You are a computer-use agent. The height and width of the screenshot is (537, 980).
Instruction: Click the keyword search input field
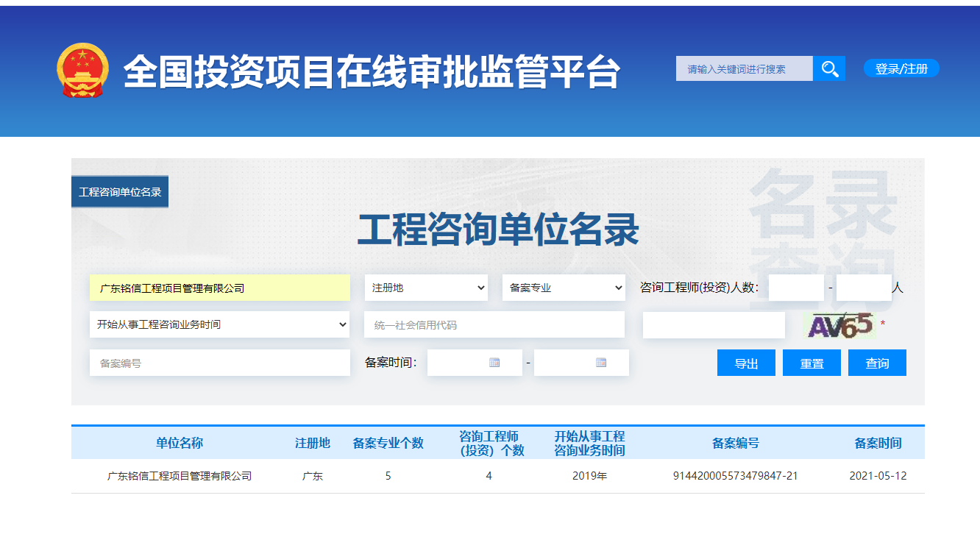[x=743, y=68]
